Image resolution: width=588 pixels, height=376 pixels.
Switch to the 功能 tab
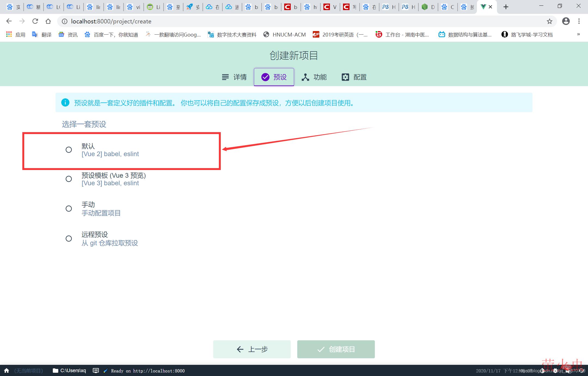coord(314,77)
